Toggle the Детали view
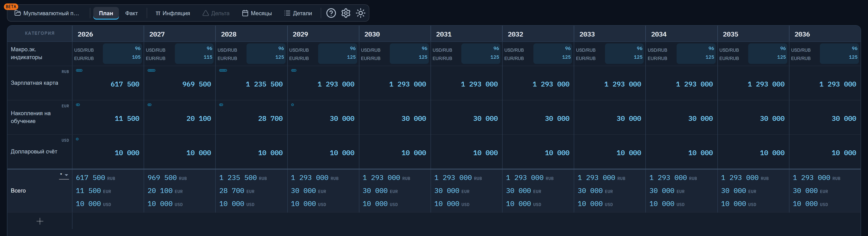The image size is (868, 236). click(298, 13)
